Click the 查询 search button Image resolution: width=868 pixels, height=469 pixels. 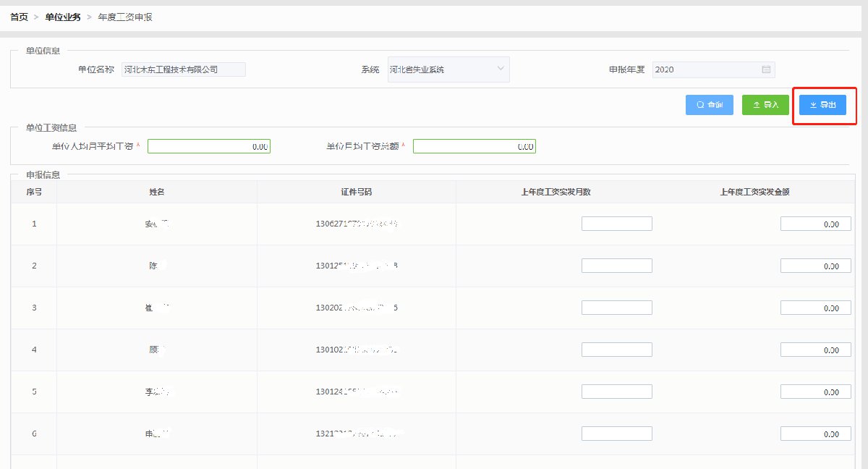click(x=709, y=105)
